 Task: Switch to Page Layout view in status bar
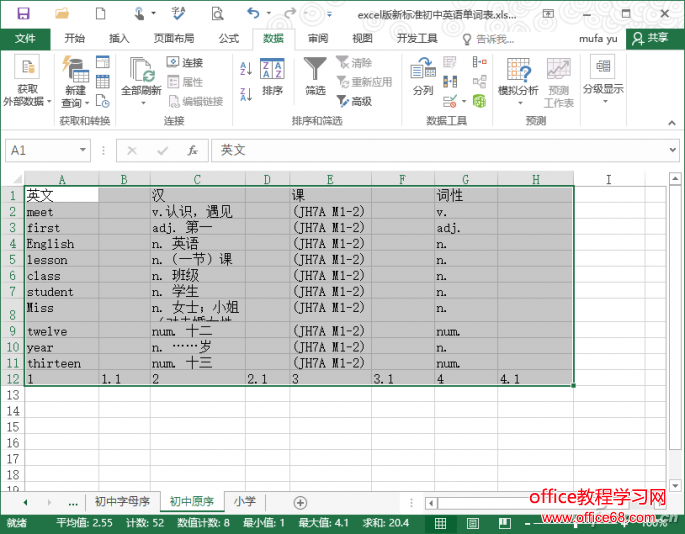[x=473, y=523]
